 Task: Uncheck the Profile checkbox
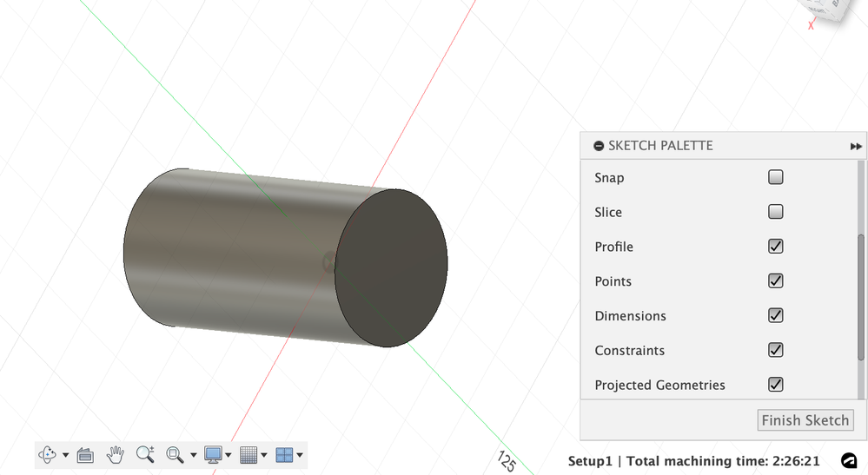click(776, 246)
